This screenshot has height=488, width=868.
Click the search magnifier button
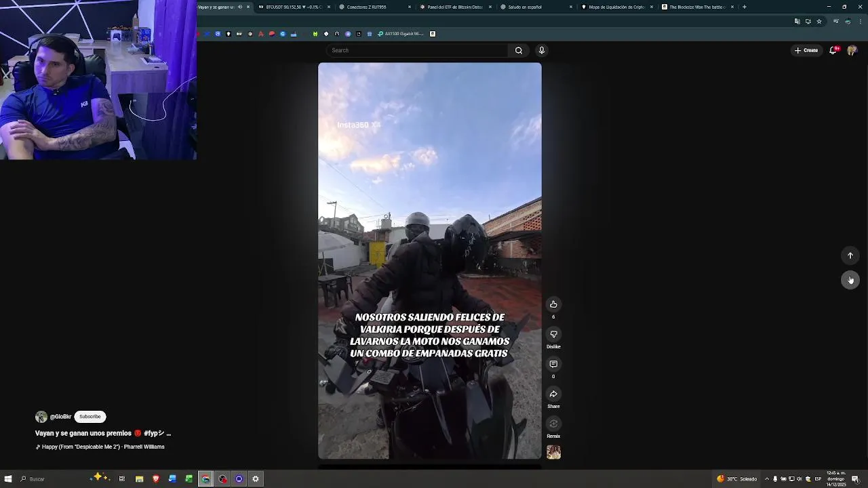[519, 50]
